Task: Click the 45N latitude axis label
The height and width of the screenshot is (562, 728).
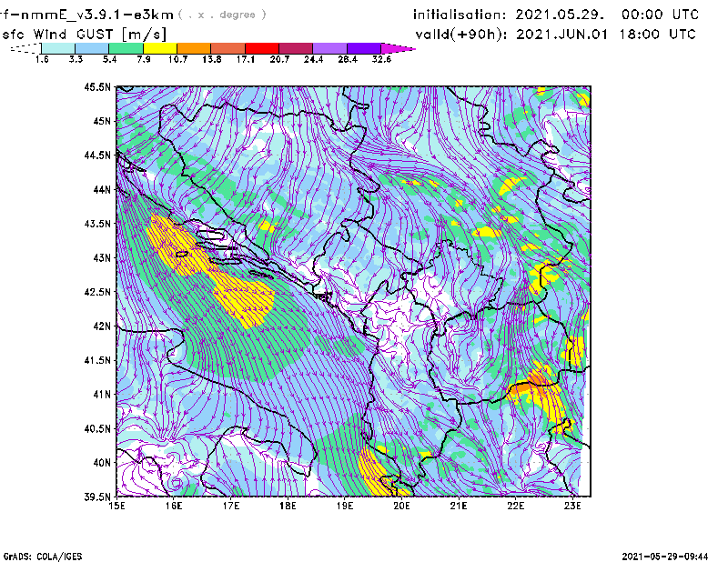Action: tap(102, 121)
